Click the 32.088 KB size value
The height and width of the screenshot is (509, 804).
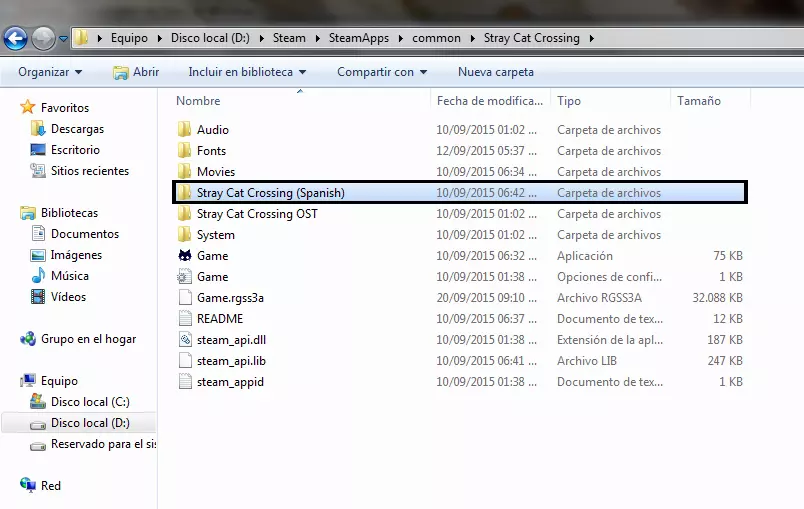click(717, 298)
